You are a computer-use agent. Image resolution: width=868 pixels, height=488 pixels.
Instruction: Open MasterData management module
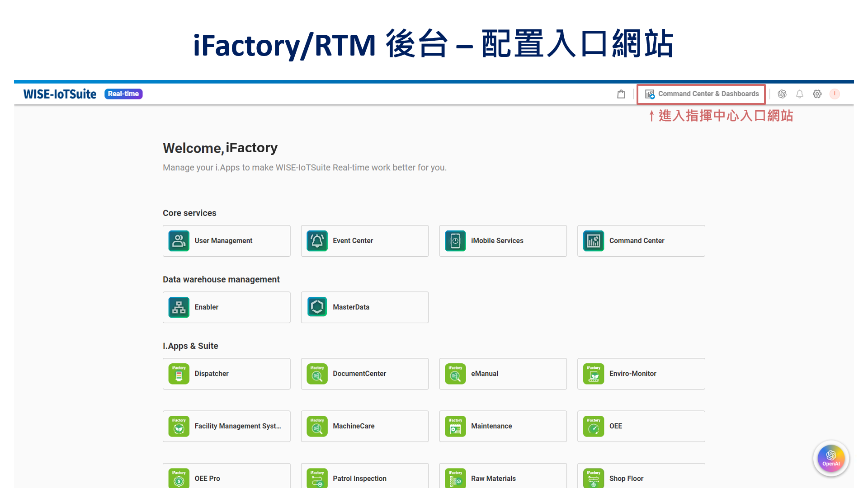364,307
